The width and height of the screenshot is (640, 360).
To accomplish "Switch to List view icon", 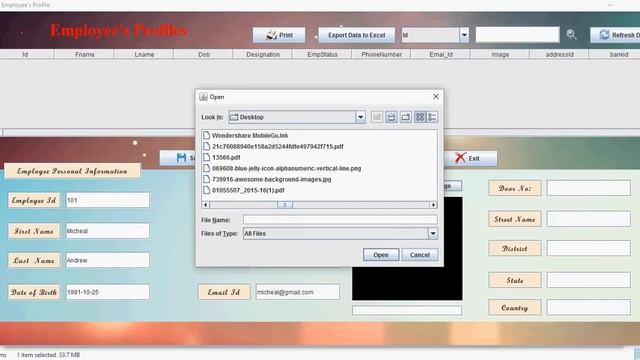I will coord(420,117).
